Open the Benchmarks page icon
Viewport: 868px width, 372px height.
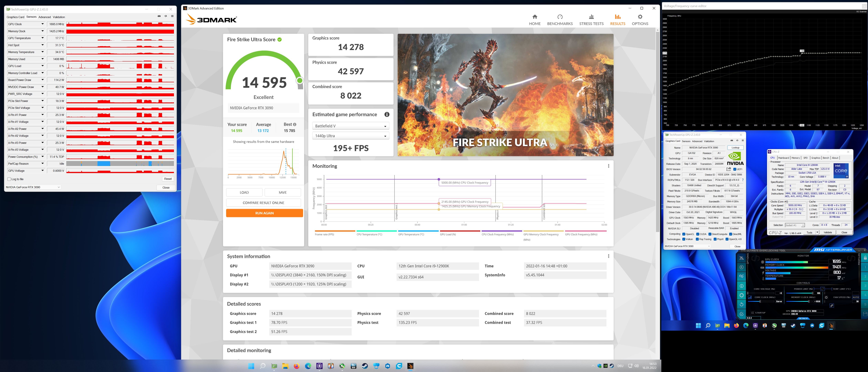tap(560, 17)
